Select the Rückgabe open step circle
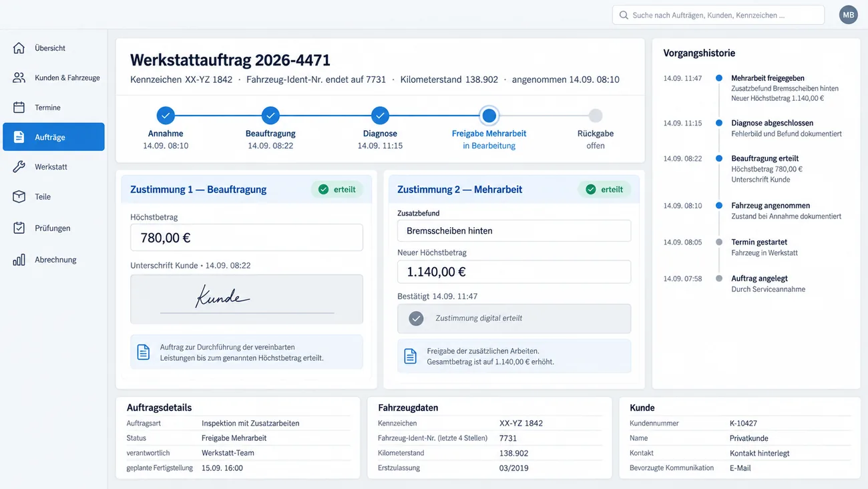This screenshot has height=489, width=868. click(x=596, y=116)
